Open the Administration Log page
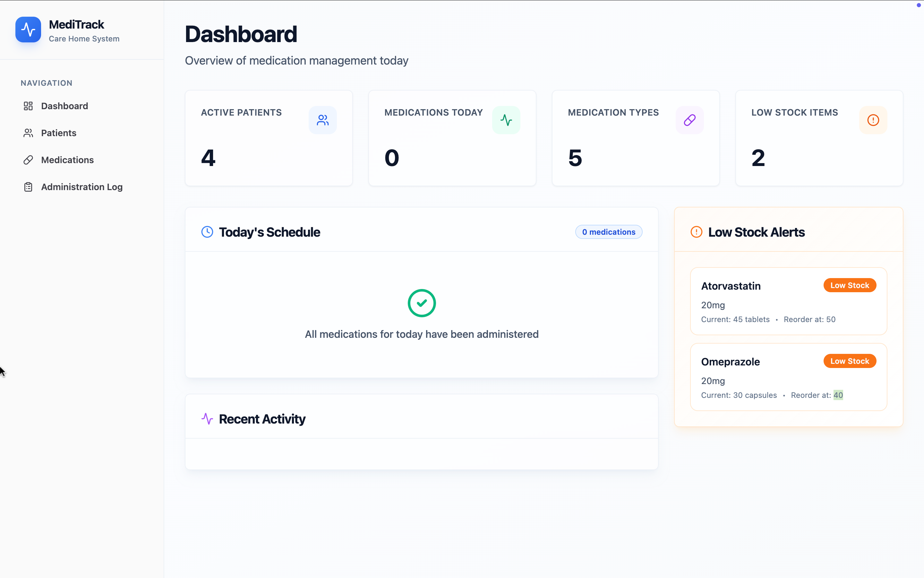This screenshot has height=578, width=924. click(x=82, y=187)
